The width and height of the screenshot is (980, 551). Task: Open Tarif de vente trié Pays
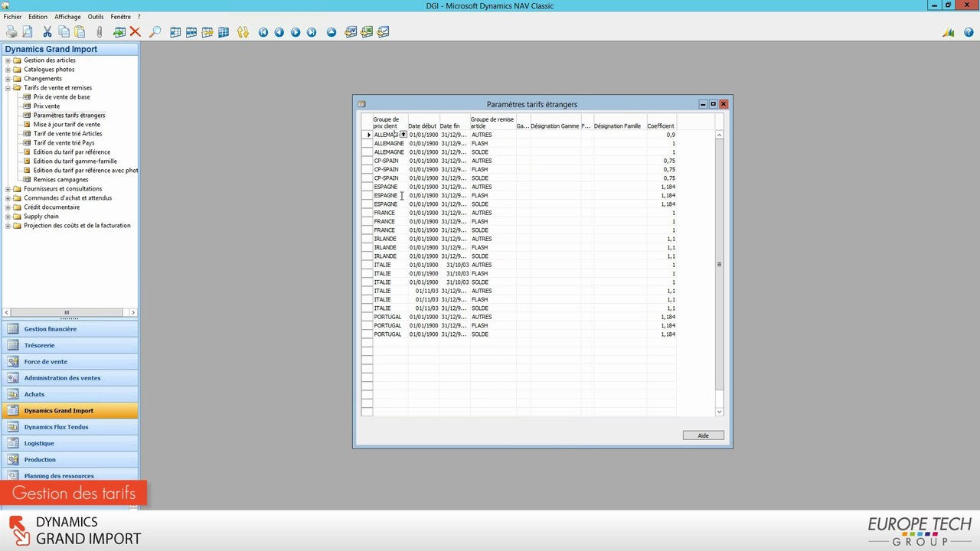(x=64, y=143)
